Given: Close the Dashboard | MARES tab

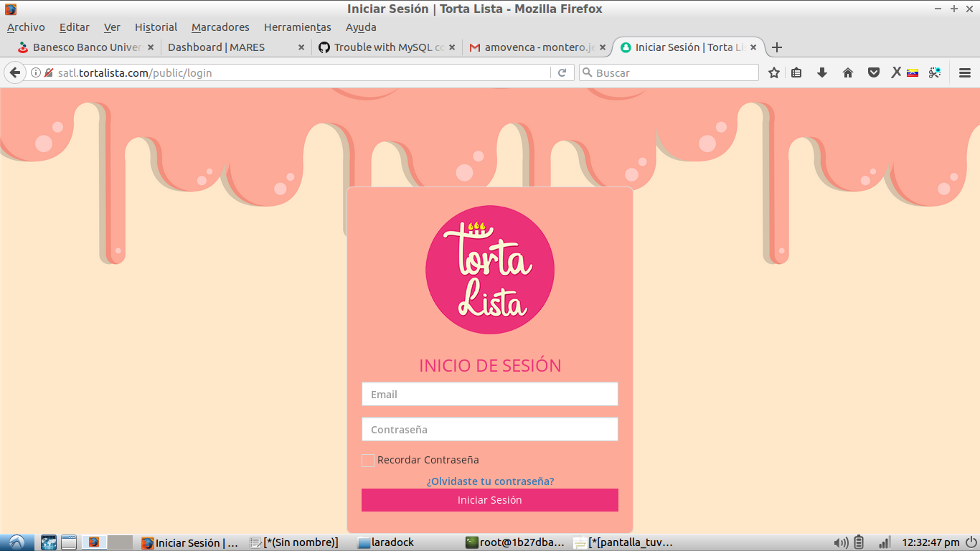Looking at the screenshot, I should (x=301, y=47).
